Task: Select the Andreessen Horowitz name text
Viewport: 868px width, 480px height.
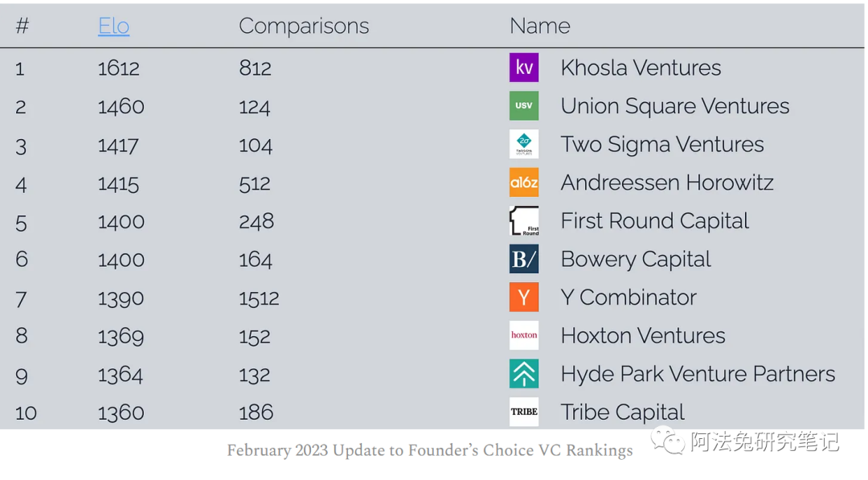Action: pos(666,183)
